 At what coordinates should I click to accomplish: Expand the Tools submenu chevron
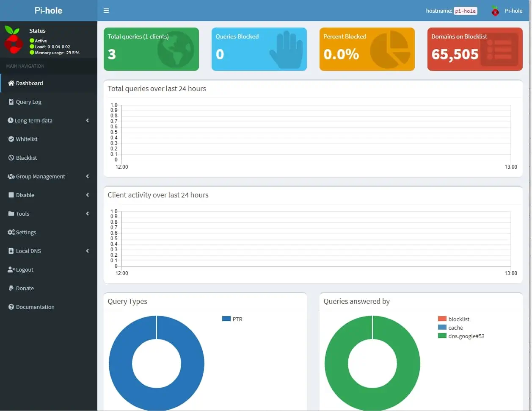pos(88,214)
